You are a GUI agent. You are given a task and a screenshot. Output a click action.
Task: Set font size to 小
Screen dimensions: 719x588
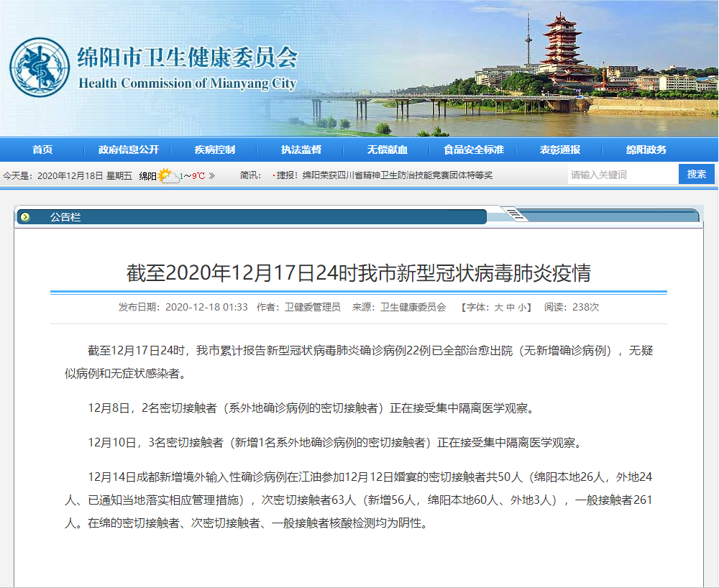(x=522, y=307)
